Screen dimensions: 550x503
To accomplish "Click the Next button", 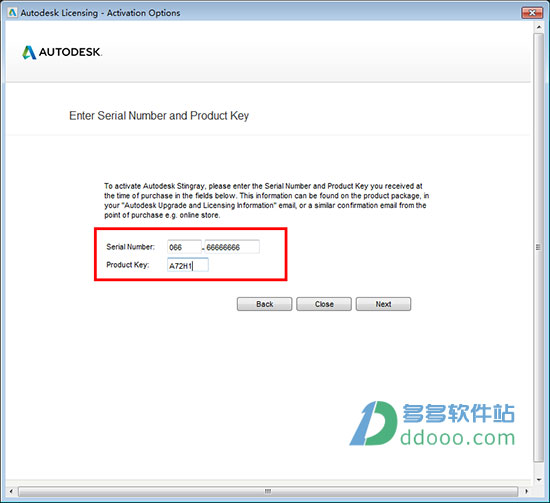I will point(383,304).
